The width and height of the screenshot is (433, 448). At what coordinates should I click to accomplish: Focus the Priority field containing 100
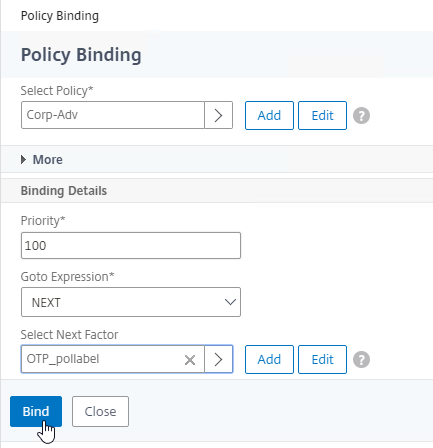131,245
